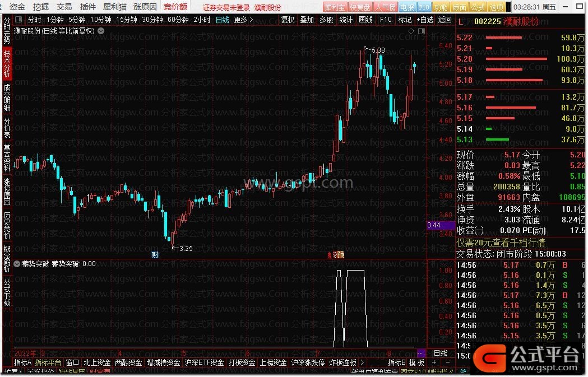Expand the 濮耐股份 chart title dropdown arrow
This screenshot has width=588, height=377.
click(101, 31)
